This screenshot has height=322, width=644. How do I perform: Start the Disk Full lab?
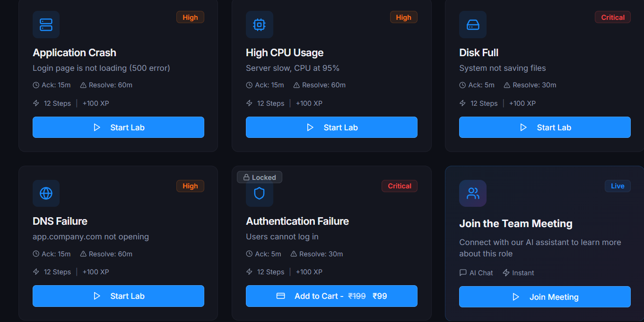(544, 127)
